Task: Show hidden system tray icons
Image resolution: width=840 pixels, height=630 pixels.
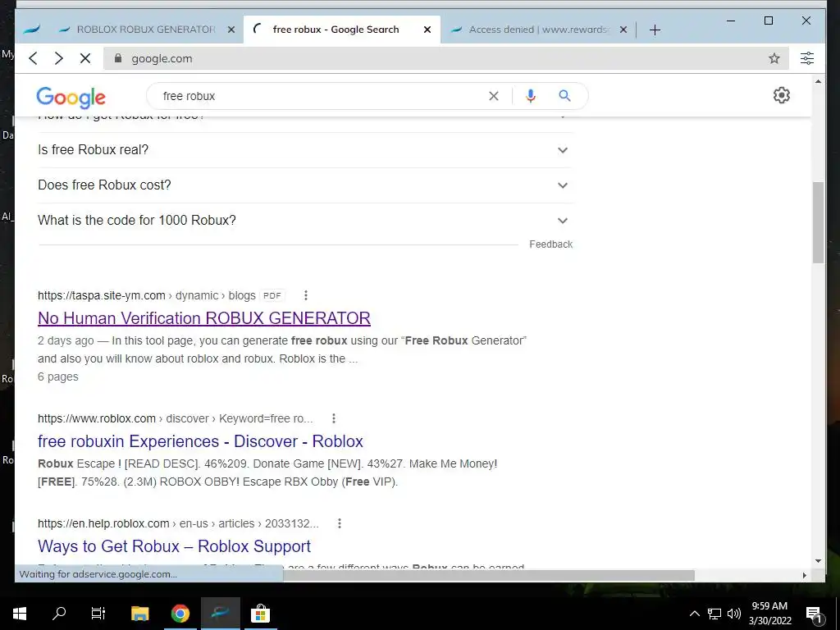Action: click(x=694, y=614)
